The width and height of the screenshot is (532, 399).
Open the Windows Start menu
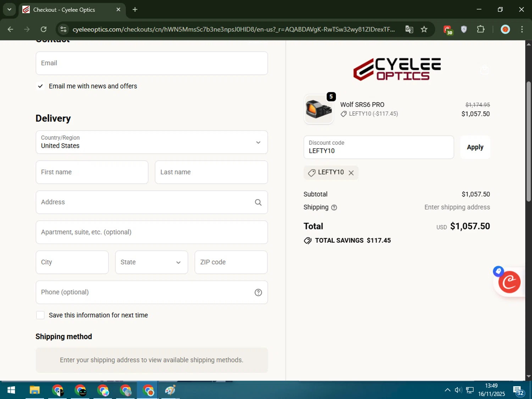click(11, 390)
